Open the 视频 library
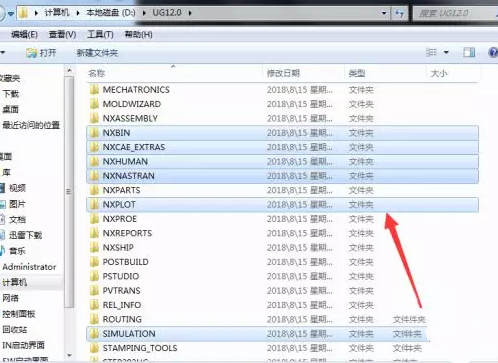This screenshot has width=498, height=363. point(17,188)
